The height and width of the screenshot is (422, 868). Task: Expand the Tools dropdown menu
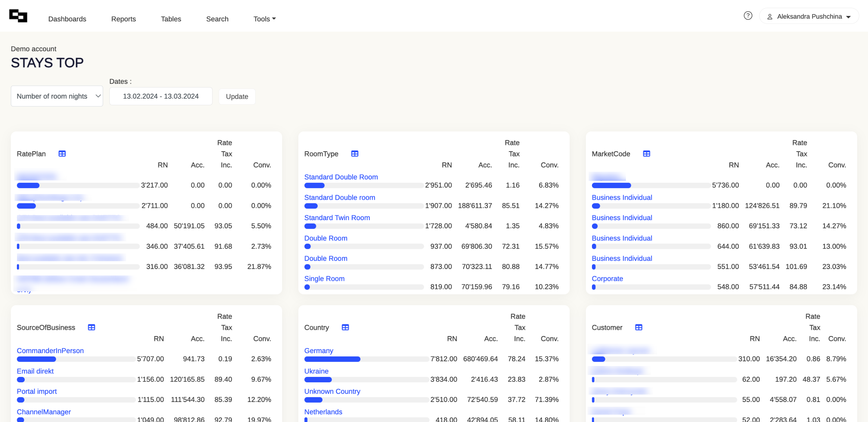pyautogui.click(x=264, y=19)
